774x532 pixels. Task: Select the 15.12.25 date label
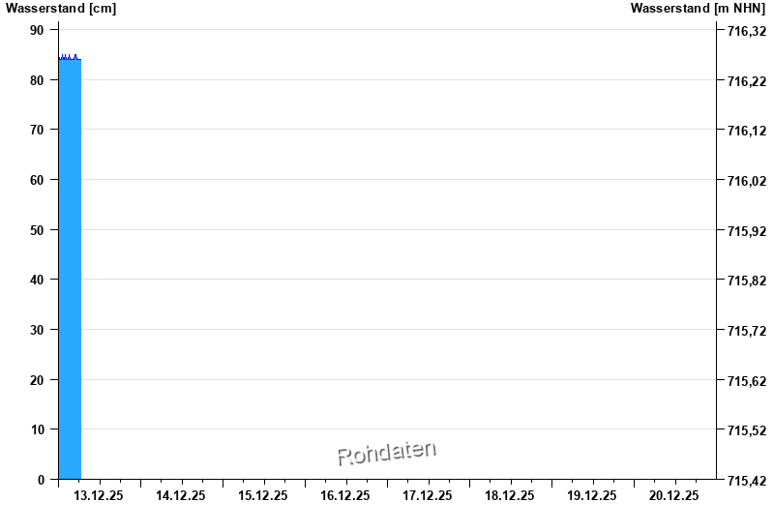263,495
